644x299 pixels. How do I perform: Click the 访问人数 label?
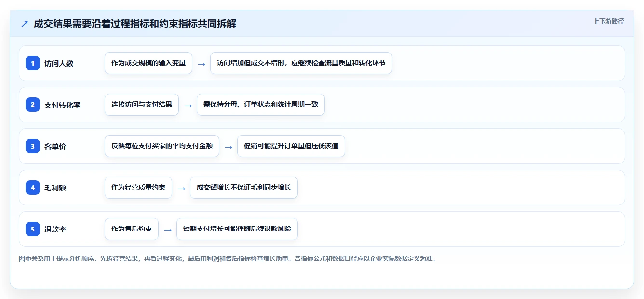[x=59, y=63]
